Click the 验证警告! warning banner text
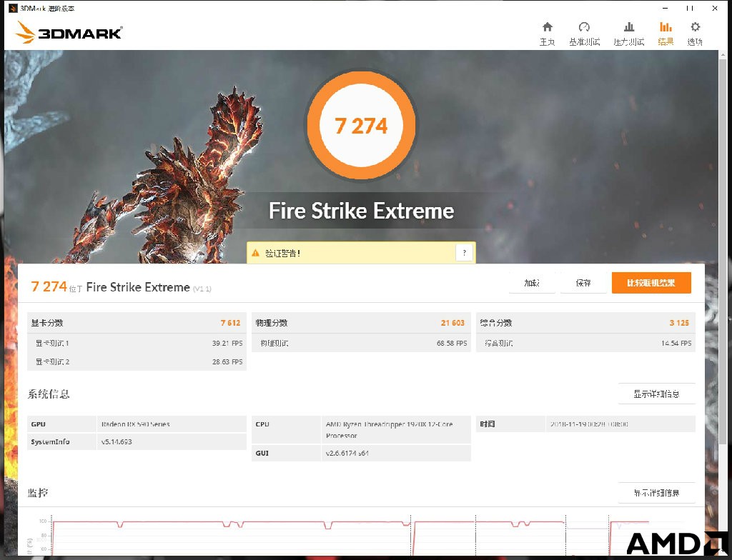This screenshot has width=732, height=560. [283, 253]
